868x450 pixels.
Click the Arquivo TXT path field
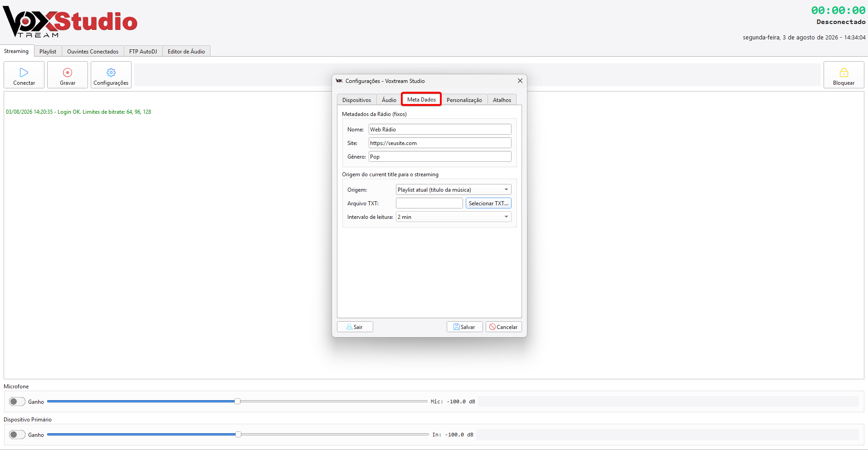coord(429,203)
